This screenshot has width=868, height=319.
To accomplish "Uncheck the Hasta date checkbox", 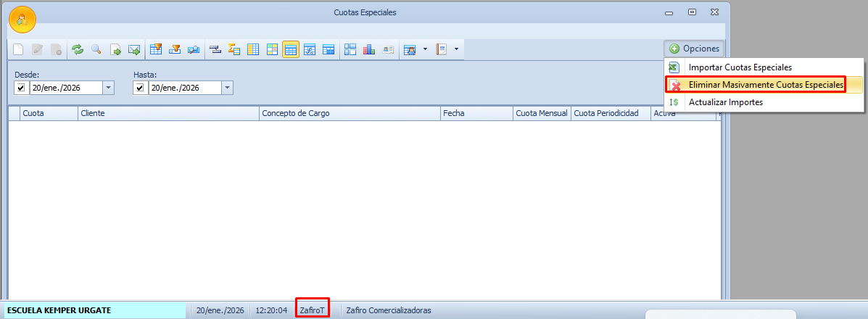I will 140,88.
